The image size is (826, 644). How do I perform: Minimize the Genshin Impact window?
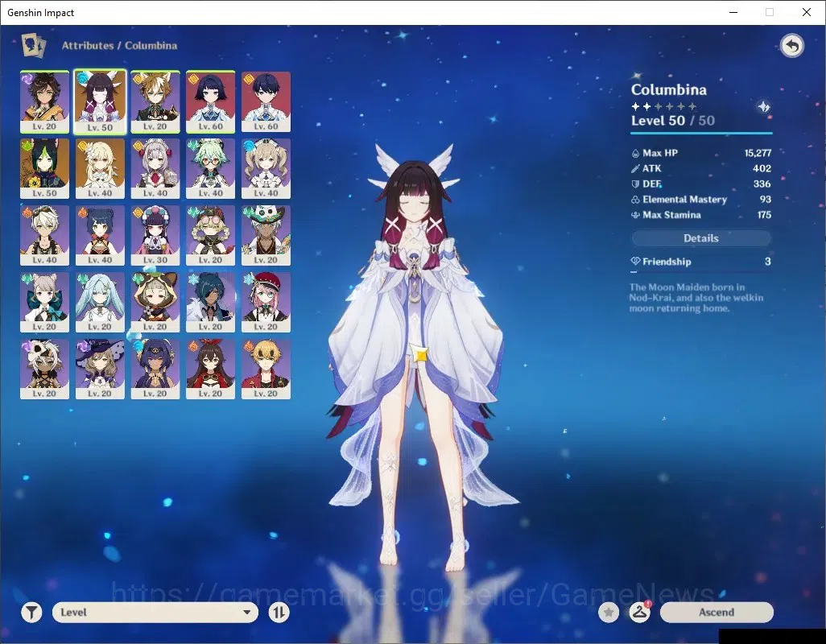[733, 12]
